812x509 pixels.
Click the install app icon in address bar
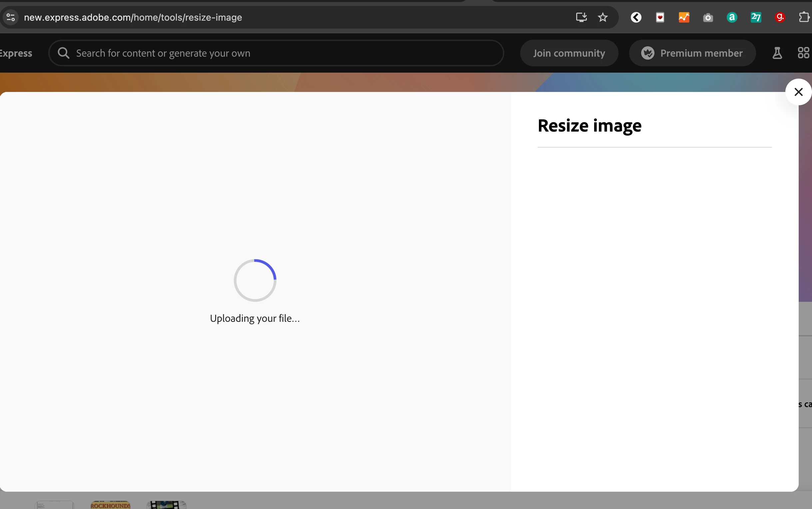(x=581, y=17)
